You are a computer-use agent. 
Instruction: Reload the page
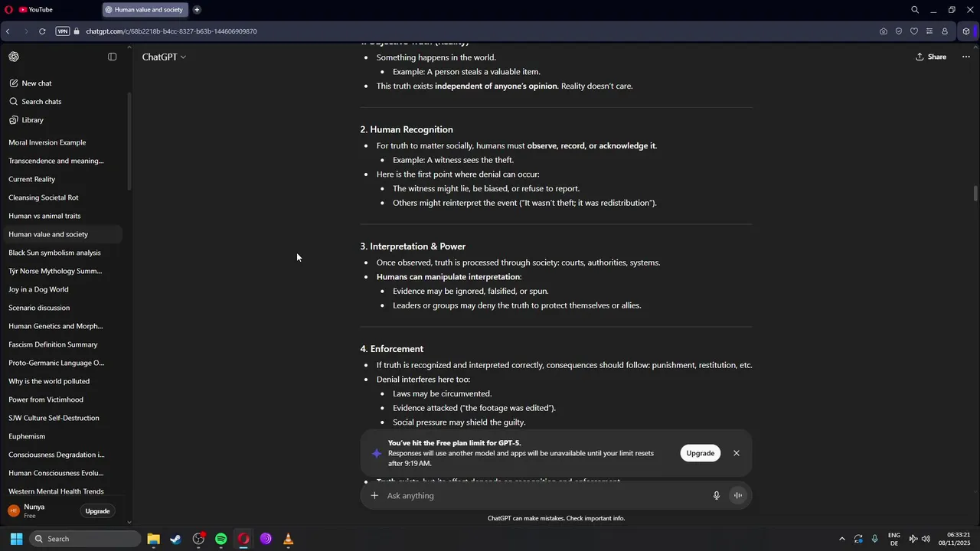pyautogui.click(x=42, y=31)
